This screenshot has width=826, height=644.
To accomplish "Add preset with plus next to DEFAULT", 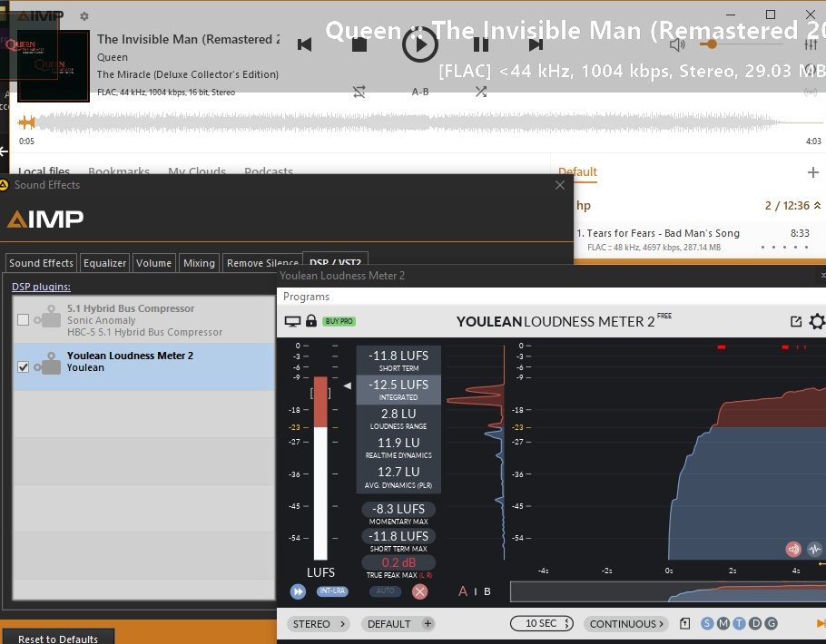I will point(428,624).
